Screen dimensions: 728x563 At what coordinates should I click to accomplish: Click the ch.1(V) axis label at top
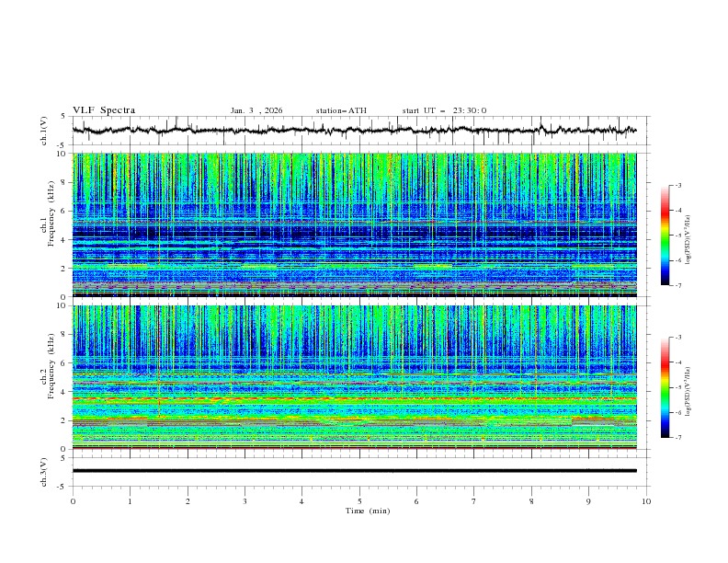click(44, 131)
